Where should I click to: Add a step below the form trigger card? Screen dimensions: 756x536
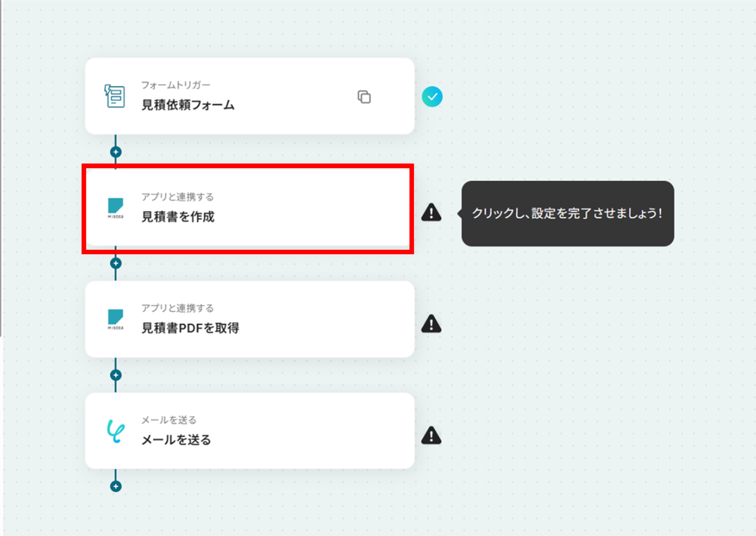click(116, 152)
